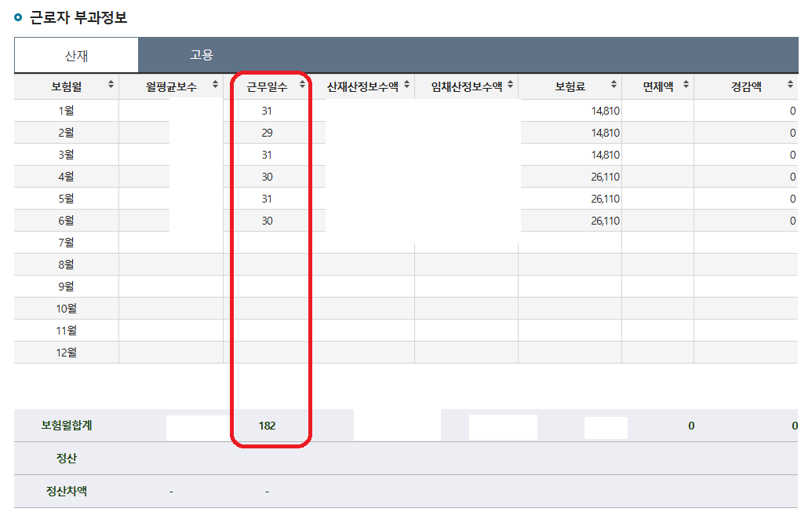Screen dimensions: 812x523
Task: Sort by 보험월 column arrows
Action: click(111, 84)
